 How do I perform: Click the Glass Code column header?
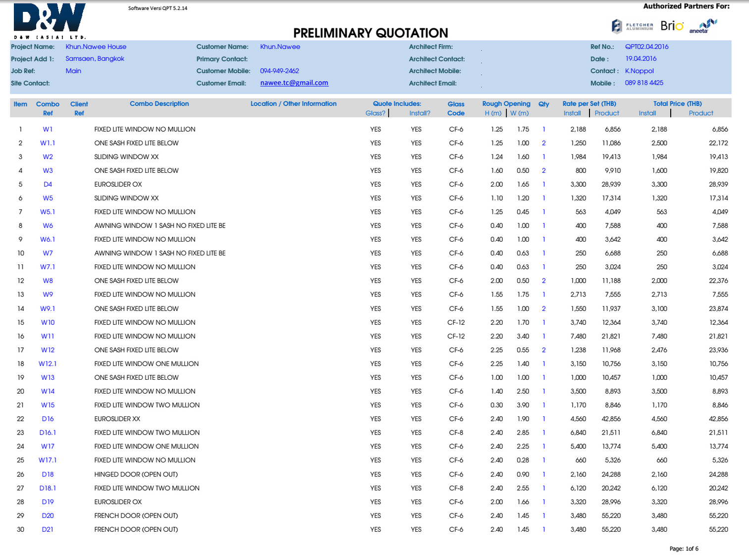(456, 108)
